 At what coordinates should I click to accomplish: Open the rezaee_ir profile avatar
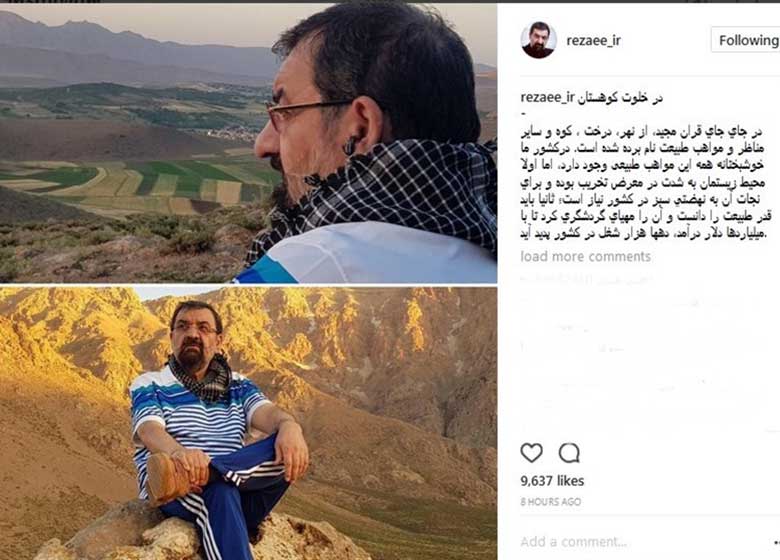[x=538, y=40]
